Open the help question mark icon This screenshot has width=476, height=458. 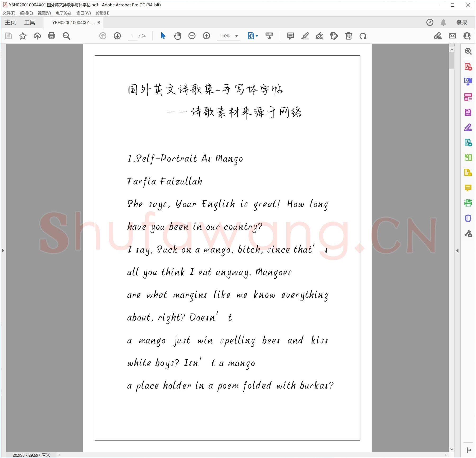[430, 22]
